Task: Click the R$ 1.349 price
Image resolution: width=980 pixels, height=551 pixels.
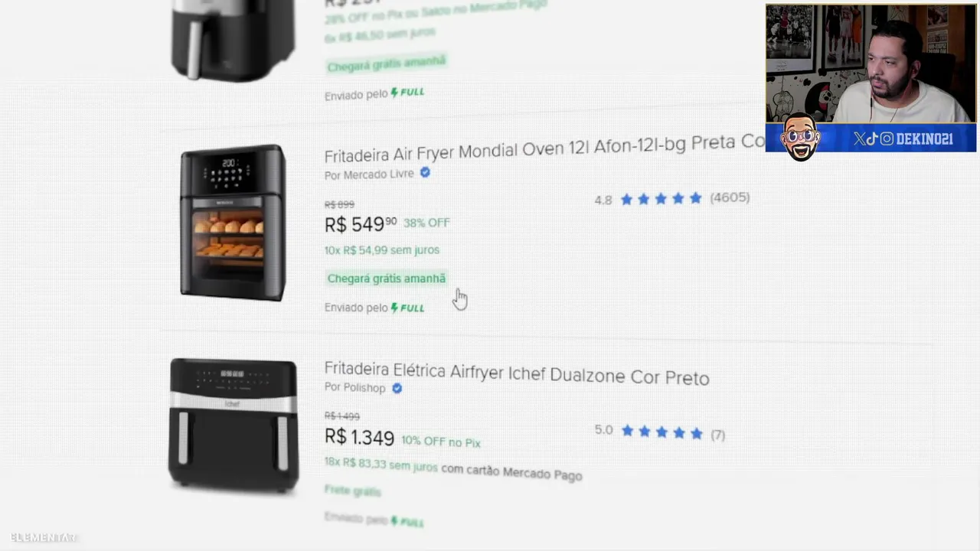Action: tap(359, 437)
